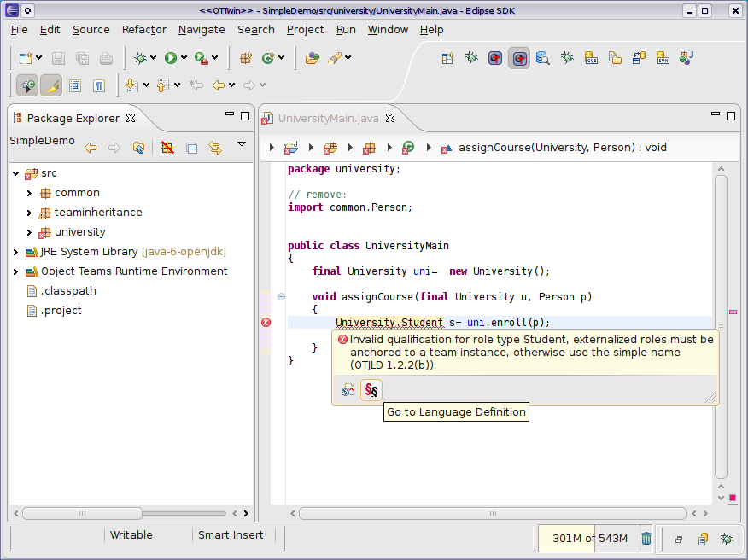The image size is (748, 560).
Task: Click the CVS repository perspective icon
Action: (x=591, y=58)
